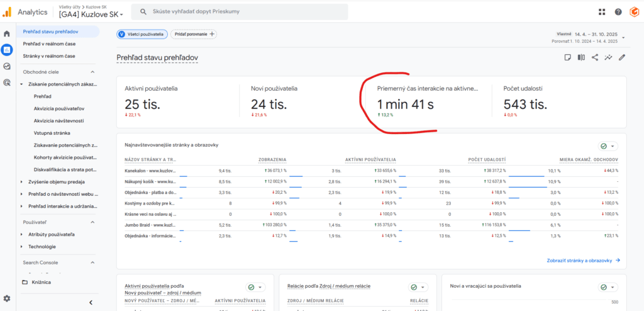Open the Insights sparkline icon
The image size is (644, 311).
[608, 57]
